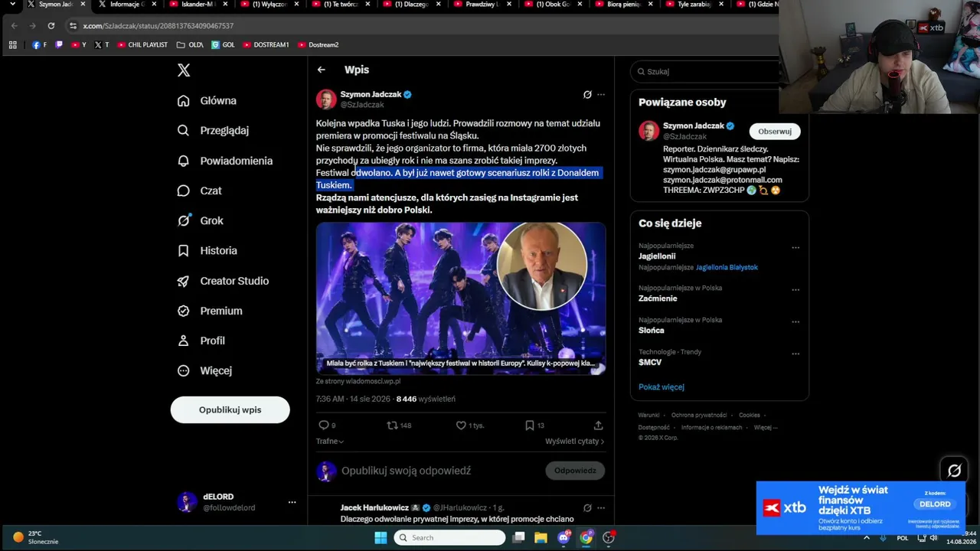980x551 pixels.
Task: Open the Jagiellonia Białystok link
Action: pos(727,267)
